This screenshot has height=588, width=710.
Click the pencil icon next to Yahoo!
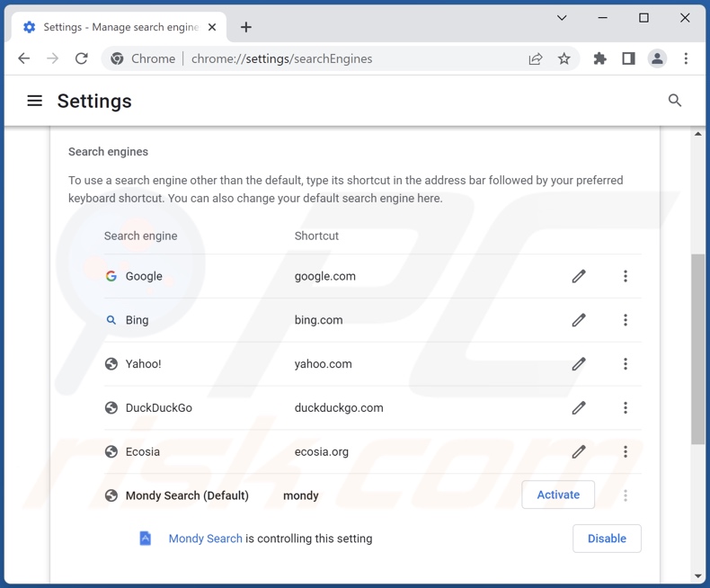coord(579,364)
